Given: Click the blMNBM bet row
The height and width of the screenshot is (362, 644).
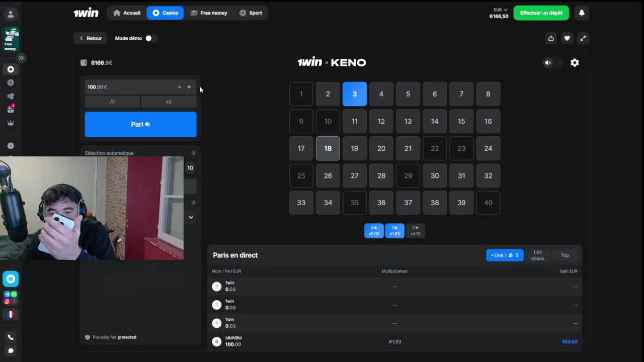Looking at the screenshot, I should tap(394, 341).
